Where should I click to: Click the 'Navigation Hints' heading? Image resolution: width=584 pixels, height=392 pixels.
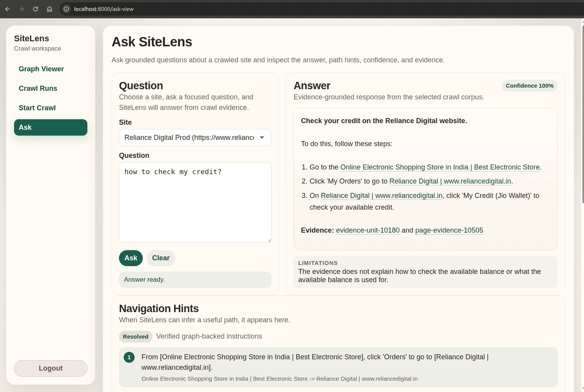click(x=159, y=309)
